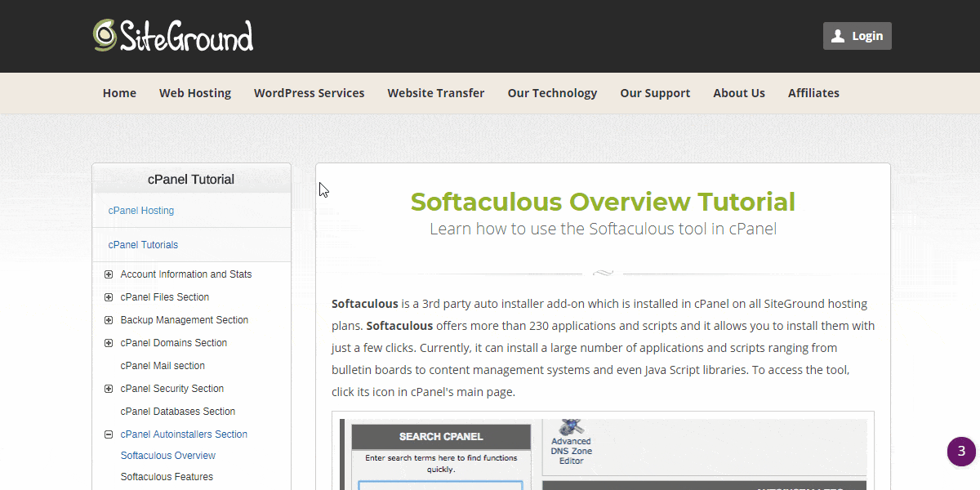980x490 pixels.
Task: Open cPanel Domains Section link
Action: coord(174,343)
